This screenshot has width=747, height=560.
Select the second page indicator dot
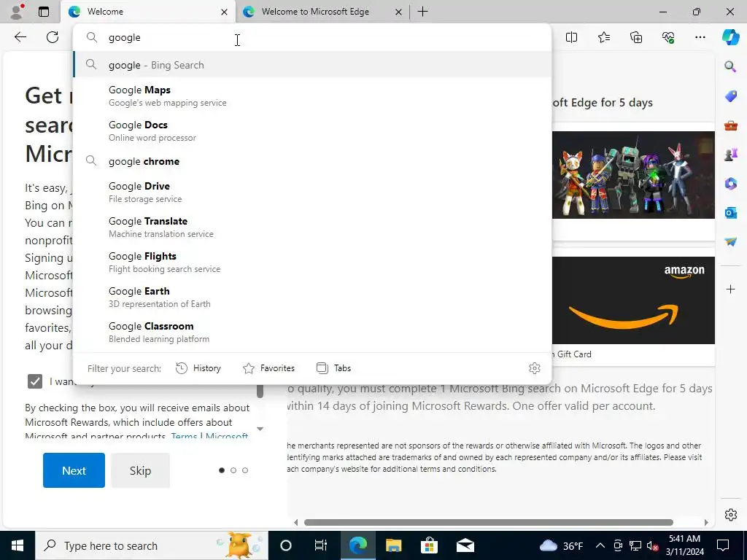click(233, 470)
